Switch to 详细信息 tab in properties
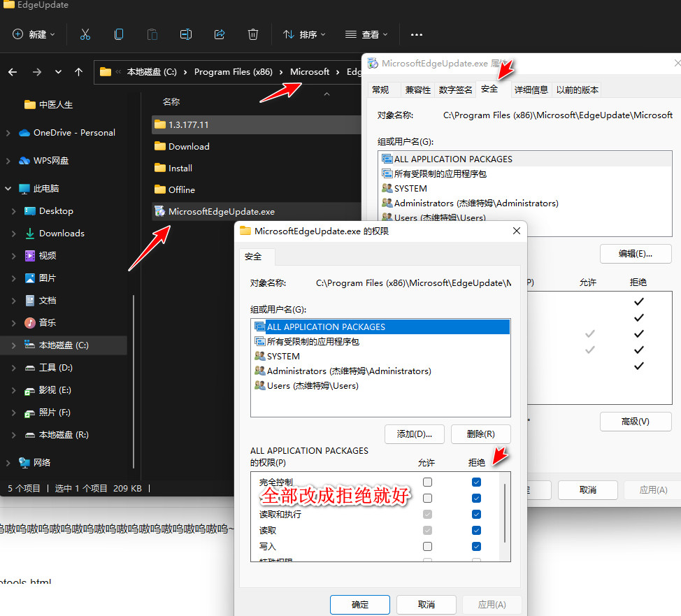This screenshot has width=681, height=616. (531, 90)
